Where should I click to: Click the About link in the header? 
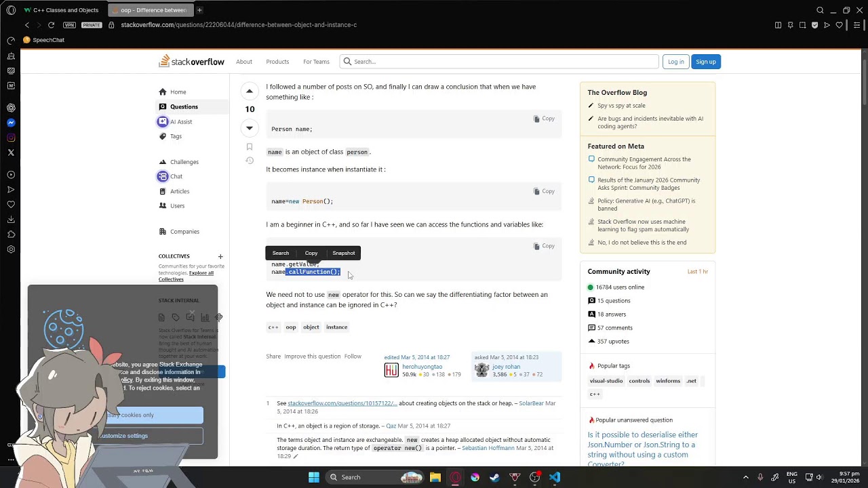click(244, 62)
